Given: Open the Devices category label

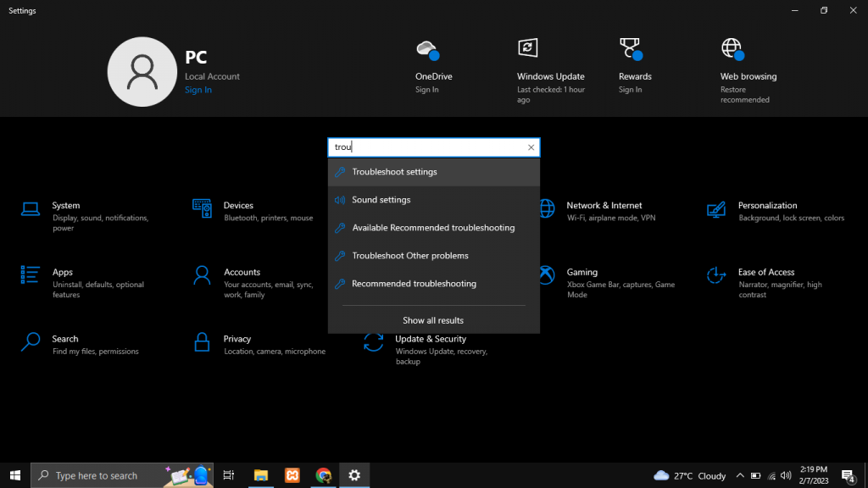Looking at the screenshot, I should pos(238,205).
